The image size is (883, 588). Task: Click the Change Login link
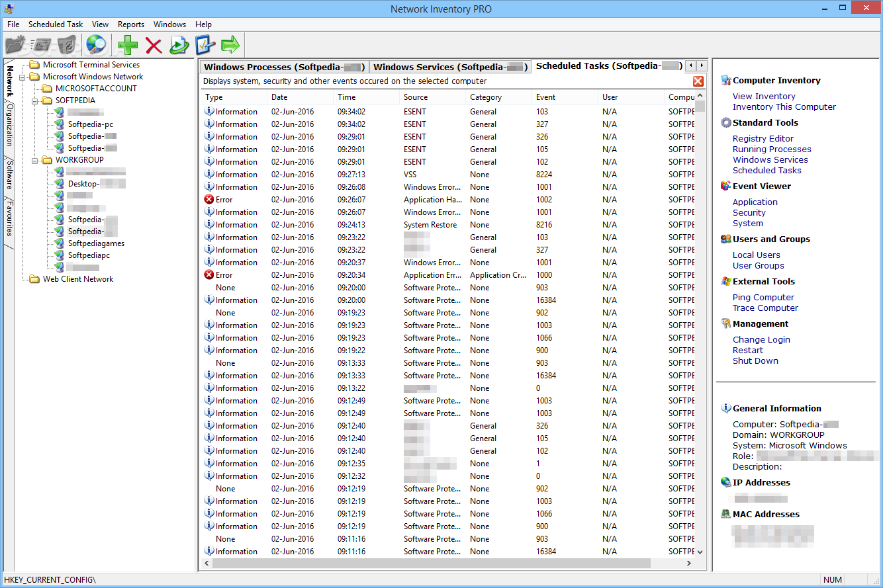761,339
